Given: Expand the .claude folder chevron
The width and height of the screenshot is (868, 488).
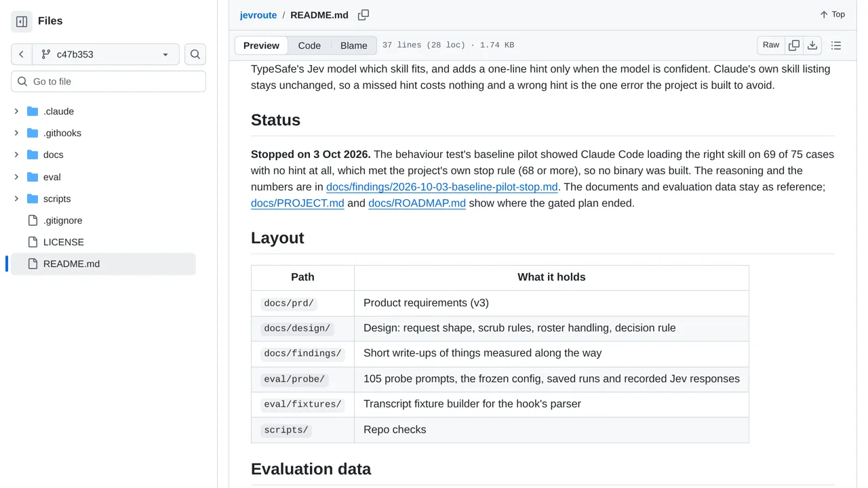Looking at the screenshot, I should point(16,111).
